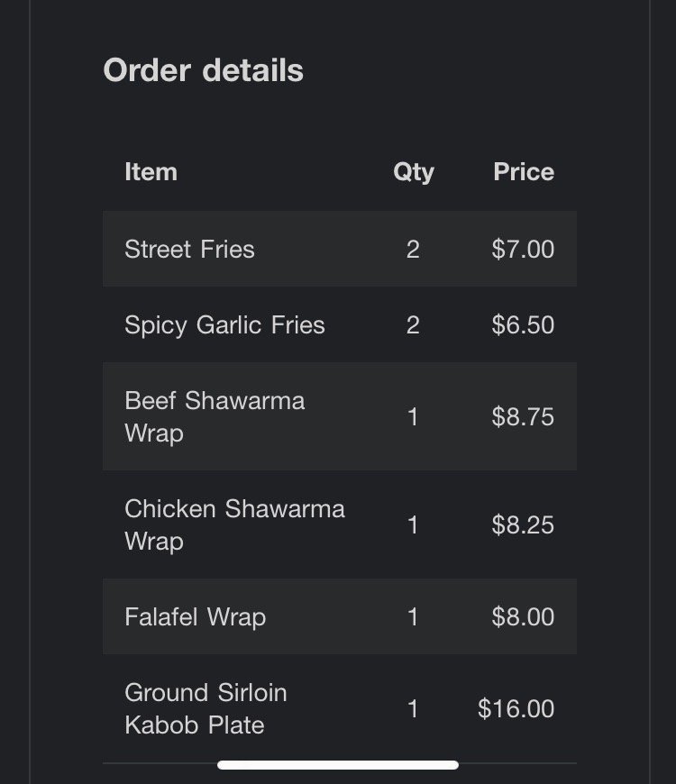This screenshot has height=784, width=676.
Task: Click the Ground Sirloin Kabob Plate item
Action: 206,708
